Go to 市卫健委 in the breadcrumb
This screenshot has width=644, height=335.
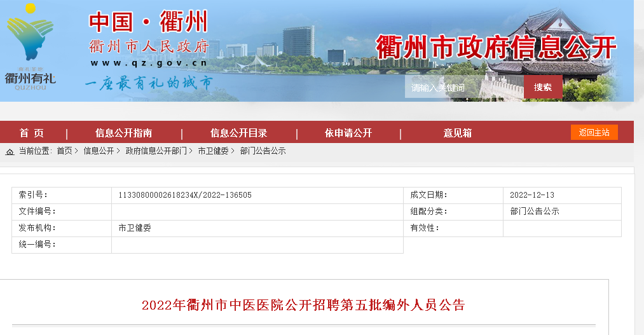point(213,151)
